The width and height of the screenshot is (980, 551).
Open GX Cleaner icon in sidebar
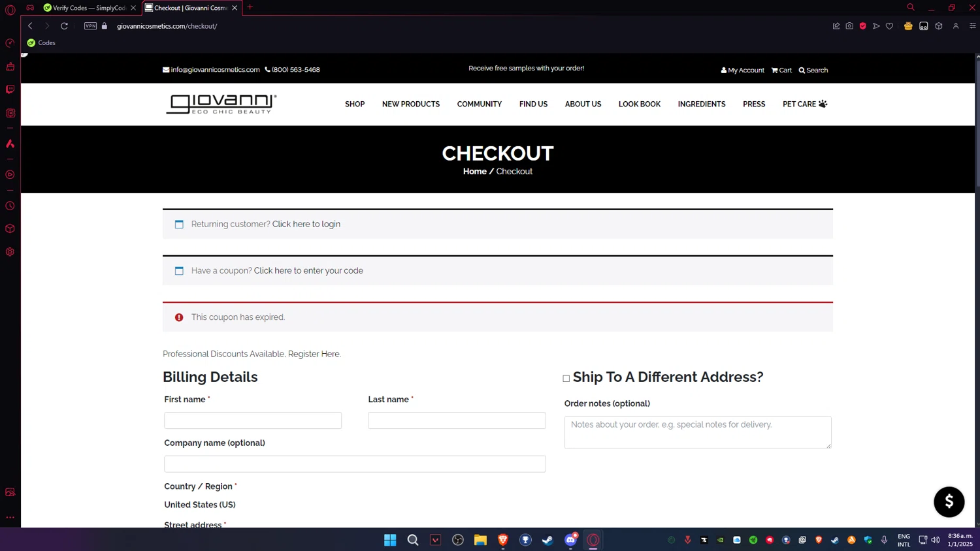[x=10, y=66]
